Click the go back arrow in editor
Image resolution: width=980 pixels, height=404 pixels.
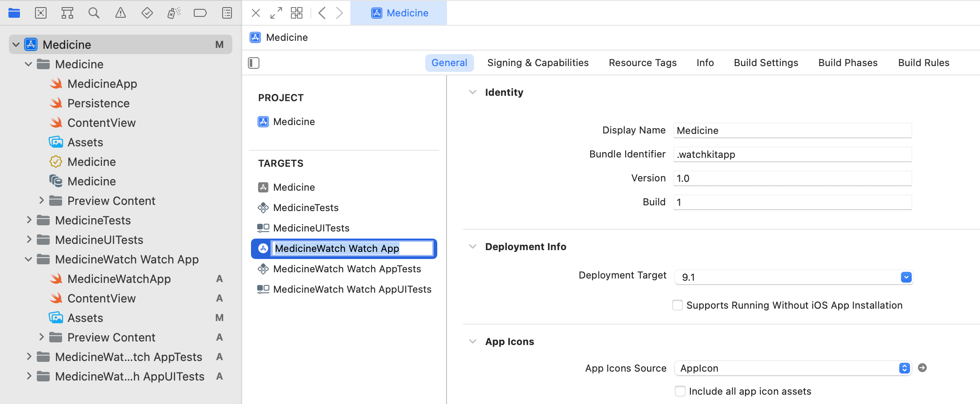coord(322,13)
